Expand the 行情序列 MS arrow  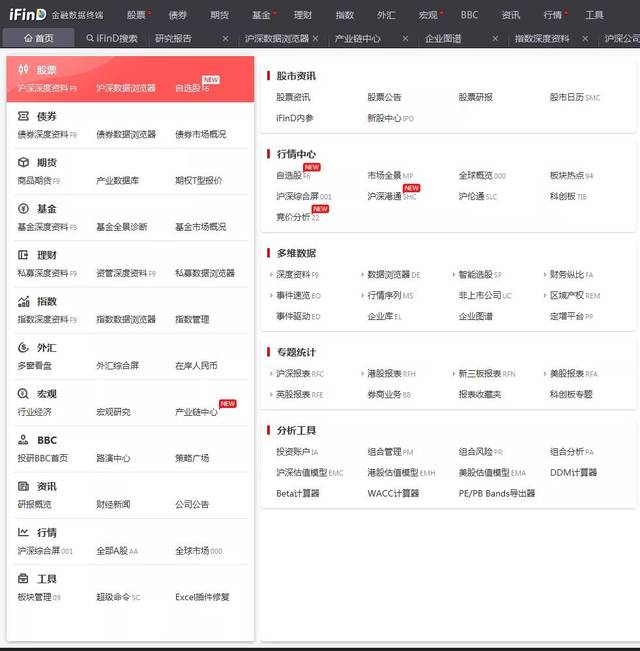[x=362, y=295]
